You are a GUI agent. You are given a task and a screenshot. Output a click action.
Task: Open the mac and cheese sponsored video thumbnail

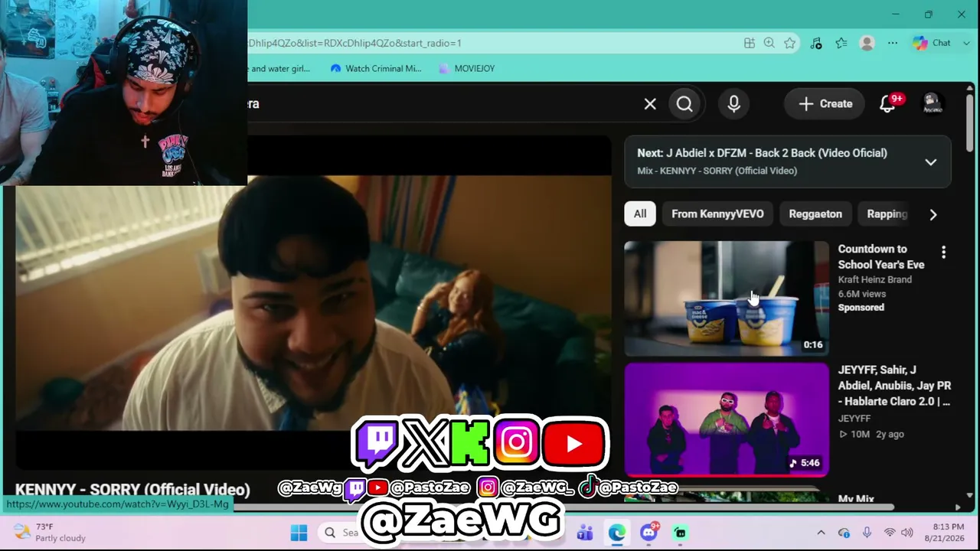(727, 298)
